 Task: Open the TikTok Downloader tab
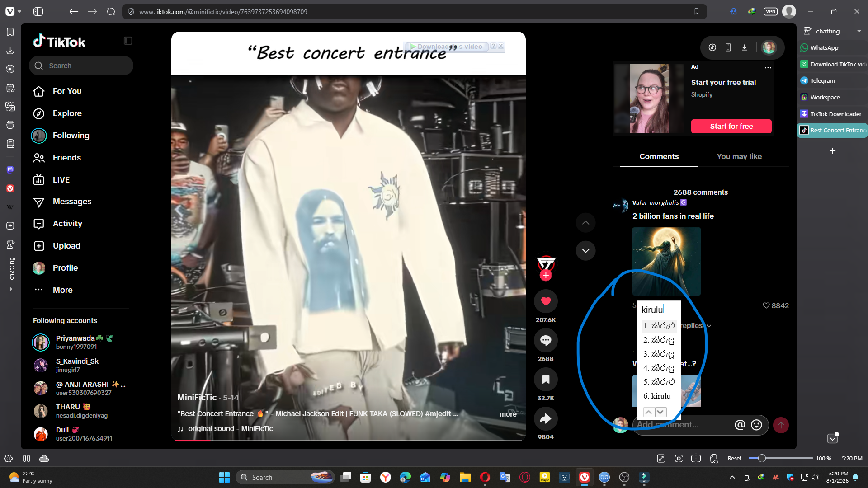point(832,114)
